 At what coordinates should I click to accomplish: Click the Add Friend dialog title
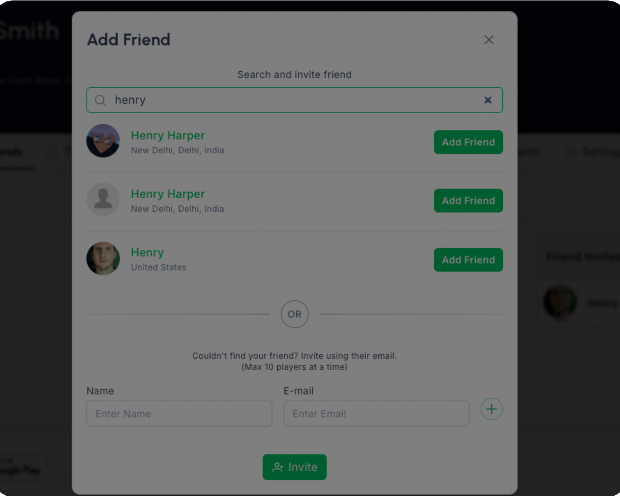129,40
